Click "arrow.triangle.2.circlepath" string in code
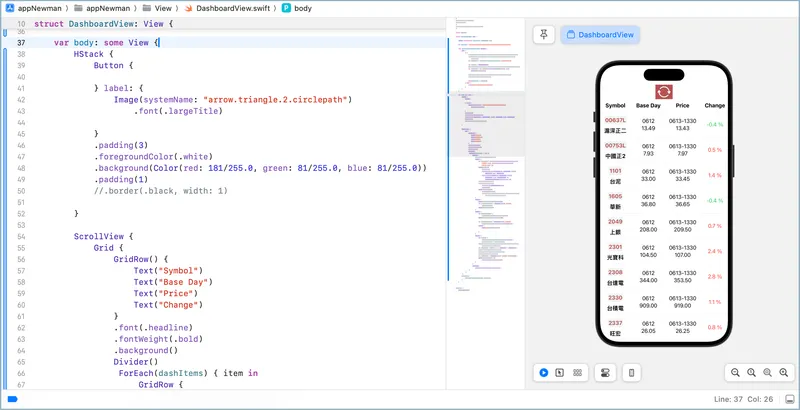The width and height of the screenshot is (800, 410). coord(275,99)
